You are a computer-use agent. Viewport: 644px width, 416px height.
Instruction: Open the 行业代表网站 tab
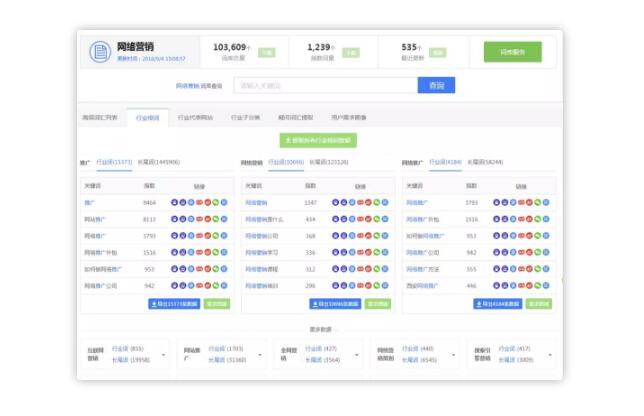[195, 117]
